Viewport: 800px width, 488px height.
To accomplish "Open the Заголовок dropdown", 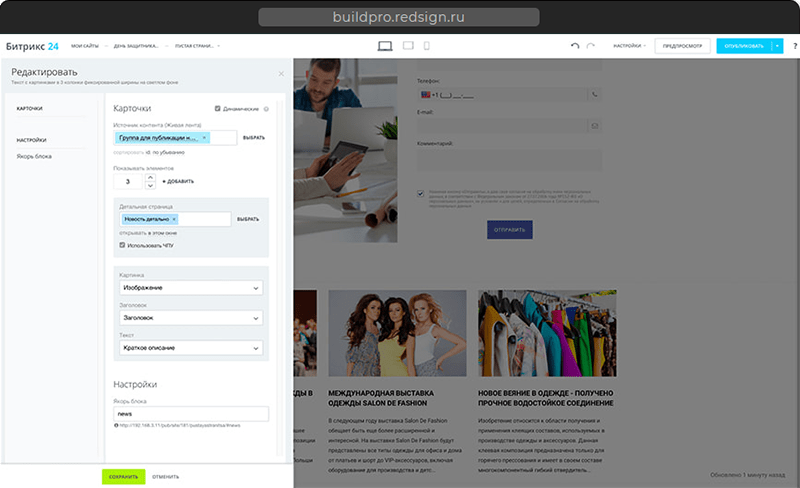I will 191,318.
